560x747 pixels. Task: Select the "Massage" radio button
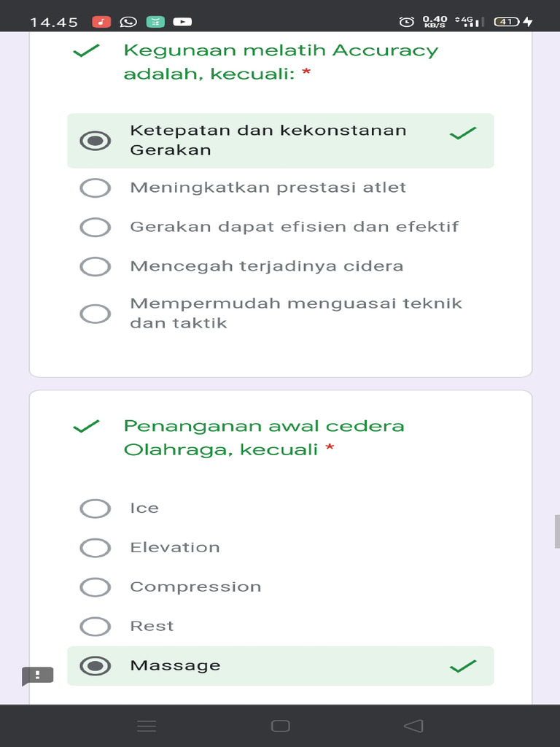point(96,666)
